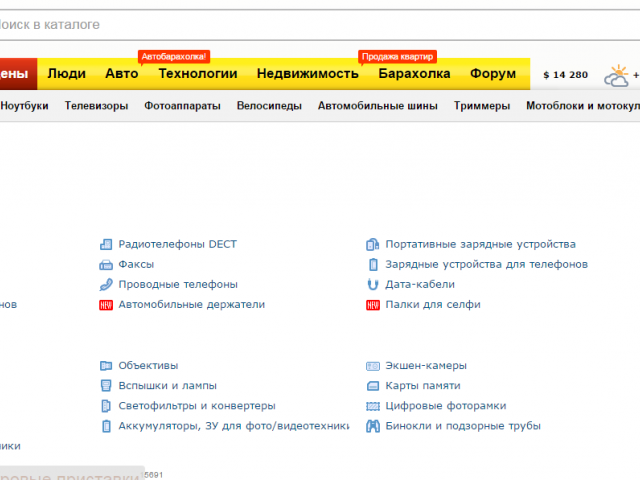Switch to the Недвижимость tab
Viewport: 640px width, 480px height.
click(307, 74)
